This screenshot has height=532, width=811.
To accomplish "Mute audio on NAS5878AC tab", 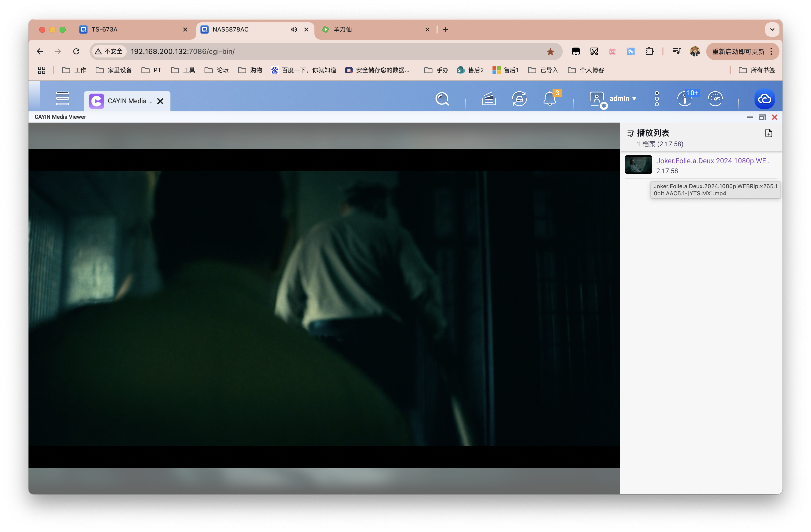I will (x=294, y=30).
